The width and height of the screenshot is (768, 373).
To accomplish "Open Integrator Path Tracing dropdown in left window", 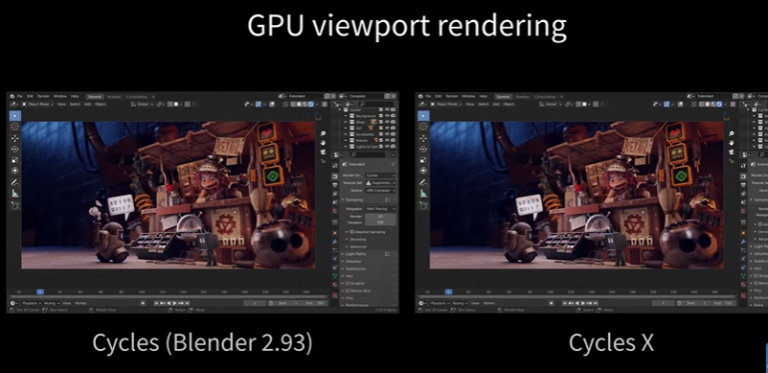I will (x=381, y=209).
